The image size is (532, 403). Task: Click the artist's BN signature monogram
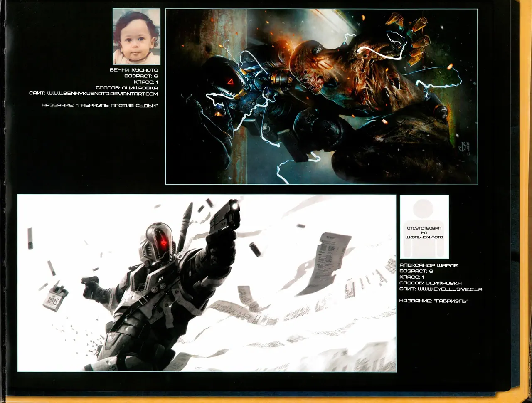(x=464, y=147)
